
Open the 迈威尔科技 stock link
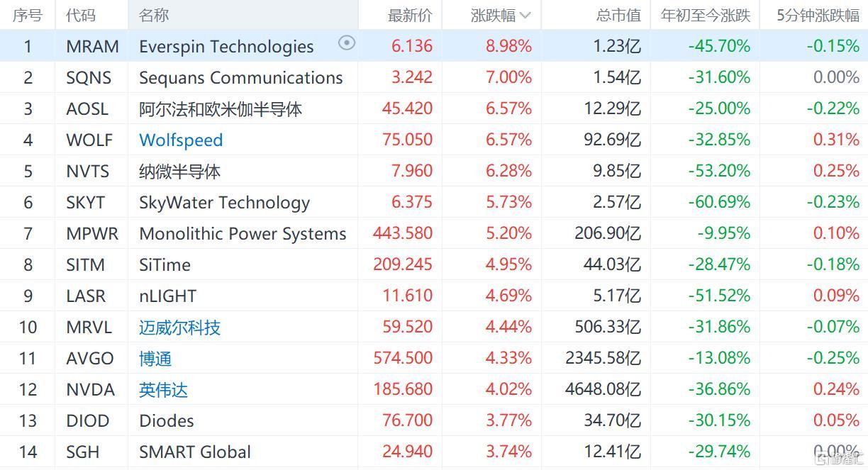pos(179,327)
